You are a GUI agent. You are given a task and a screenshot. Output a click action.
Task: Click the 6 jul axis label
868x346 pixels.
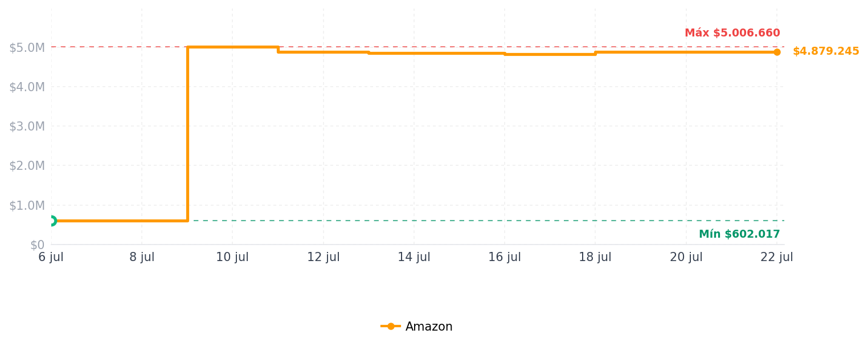51,258
